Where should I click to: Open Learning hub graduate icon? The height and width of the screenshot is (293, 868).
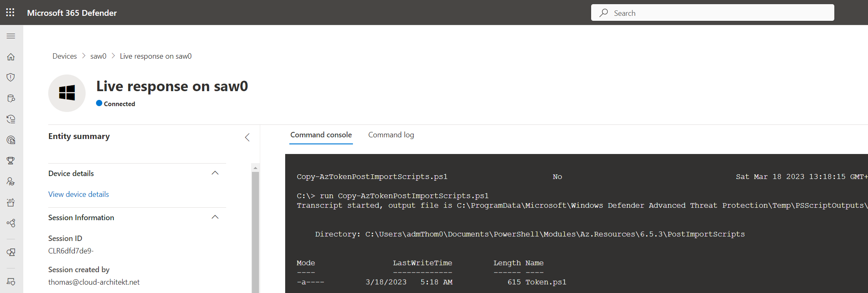tap(11, 181)
